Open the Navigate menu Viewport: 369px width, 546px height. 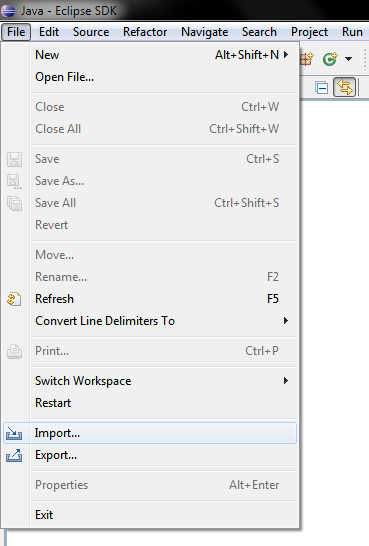205,32
